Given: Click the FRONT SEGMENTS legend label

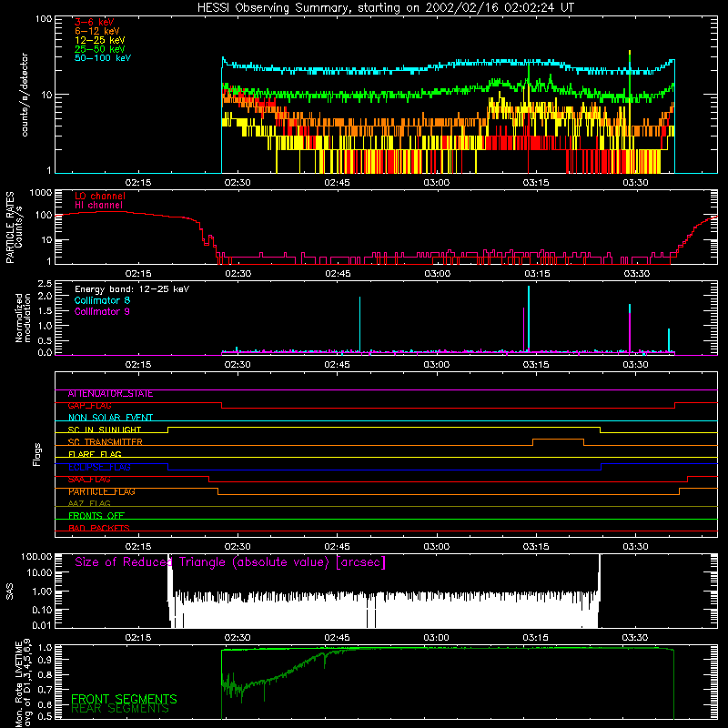Looking at the screenshot, I should [124, 699].
